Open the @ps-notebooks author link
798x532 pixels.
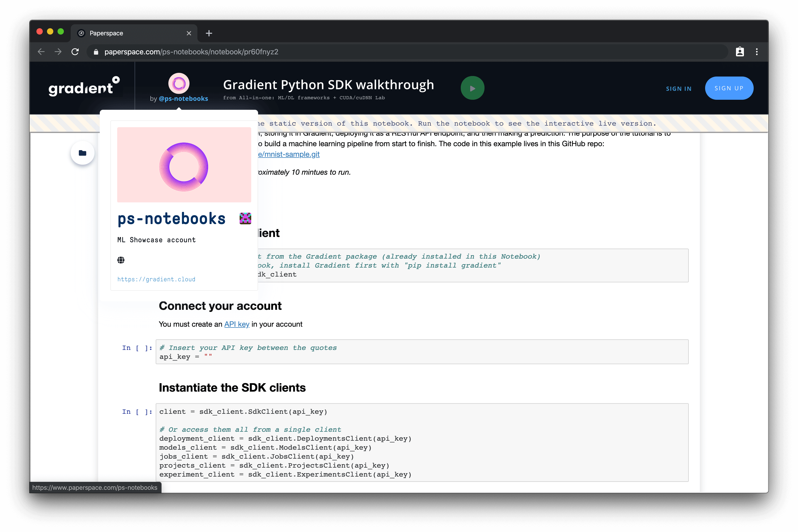point(183,99)
